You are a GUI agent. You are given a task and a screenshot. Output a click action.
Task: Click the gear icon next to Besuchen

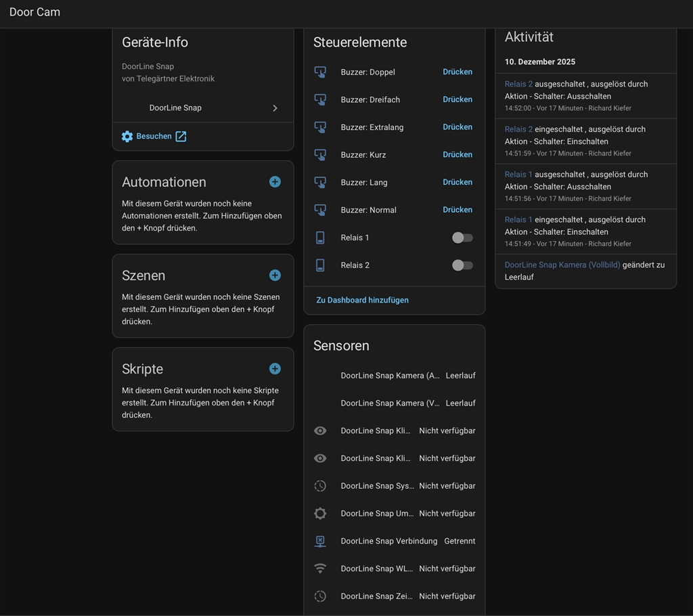[127, 137]
